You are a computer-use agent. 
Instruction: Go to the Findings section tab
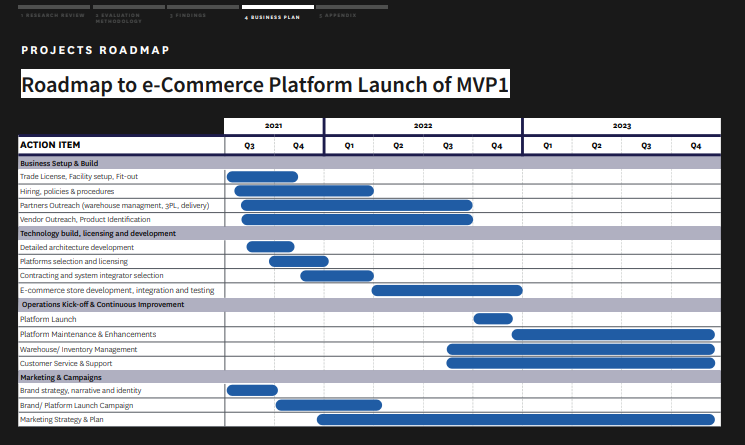(203, 12)
